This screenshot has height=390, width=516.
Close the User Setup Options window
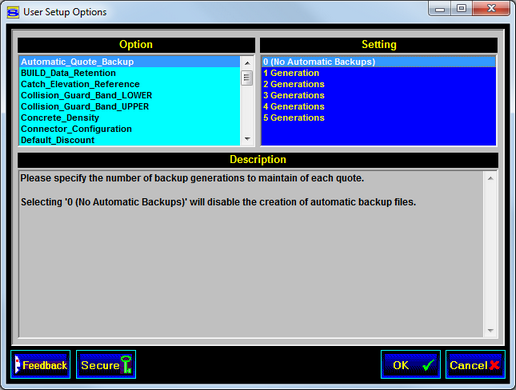pyautogui.click(x=491, y=8)
